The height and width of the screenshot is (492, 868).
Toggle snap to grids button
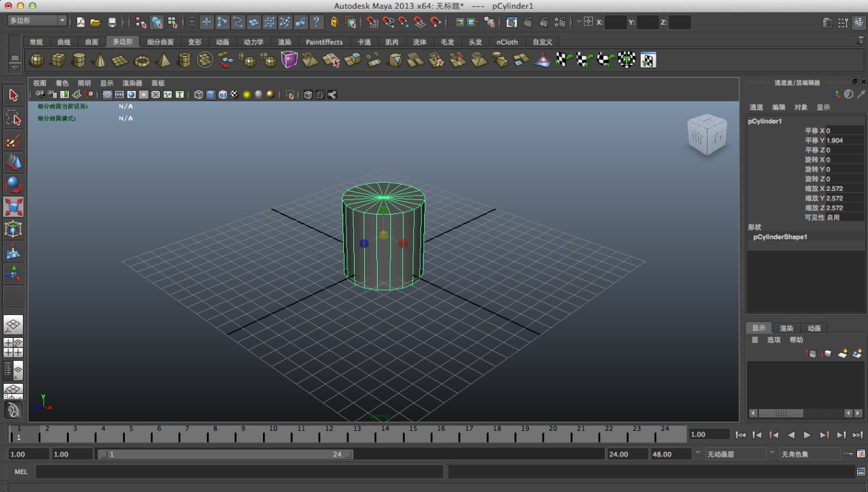tap(372, 22)
